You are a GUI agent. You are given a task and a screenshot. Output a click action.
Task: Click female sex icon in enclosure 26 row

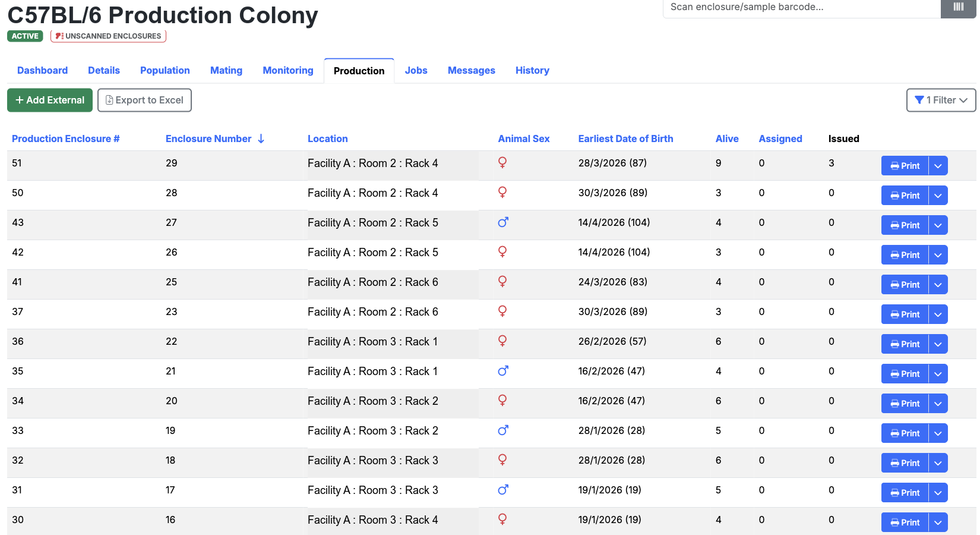pyautogui.click(x=502, y=252)
